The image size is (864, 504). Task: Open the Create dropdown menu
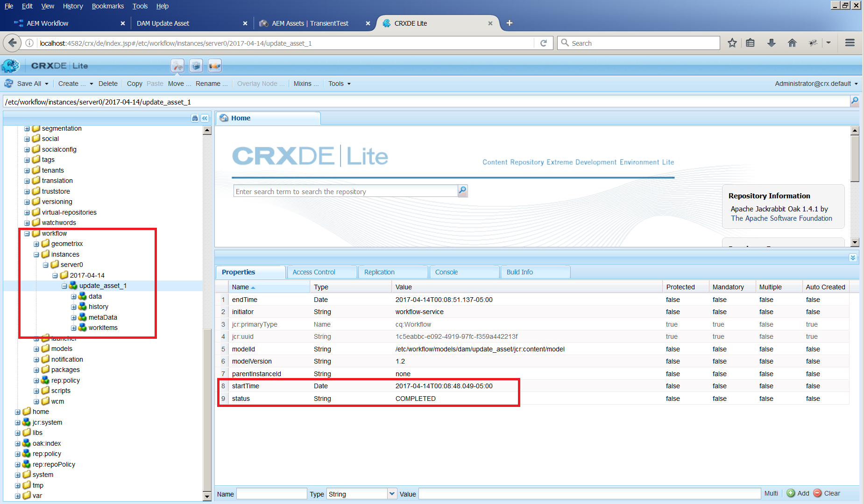coord(76,84)
